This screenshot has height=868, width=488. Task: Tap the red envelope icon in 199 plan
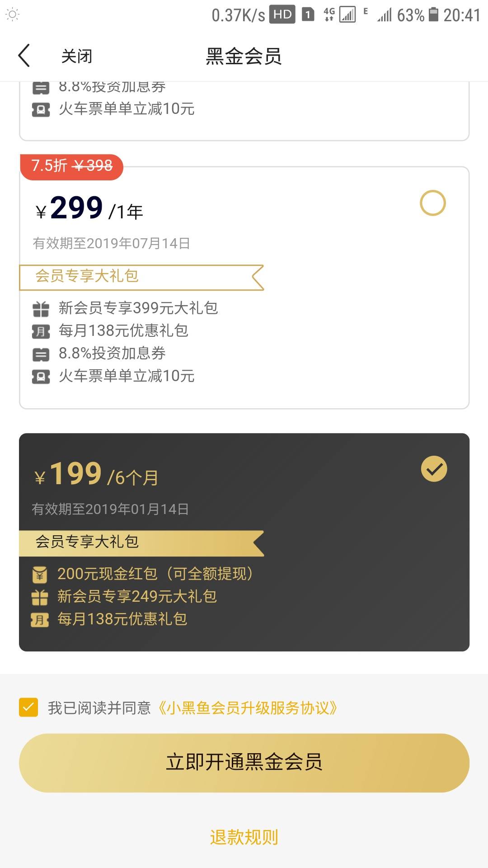[40, 575]
